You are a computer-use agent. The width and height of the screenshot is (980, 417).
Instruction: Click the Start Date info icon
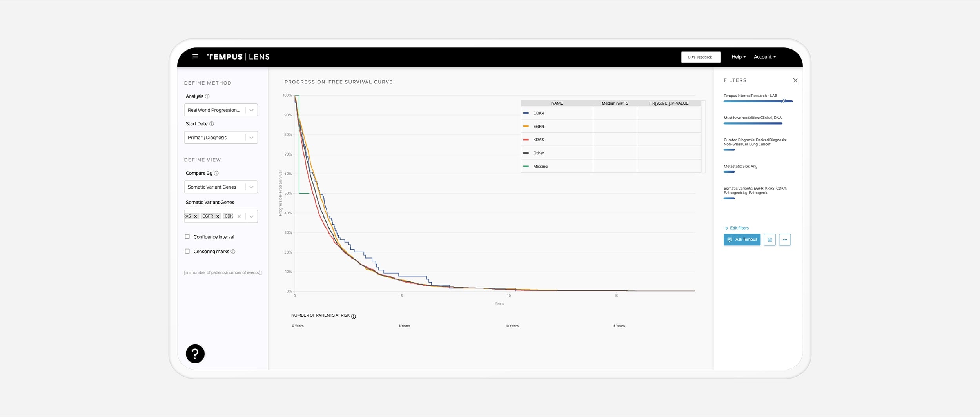click(212, 124)
